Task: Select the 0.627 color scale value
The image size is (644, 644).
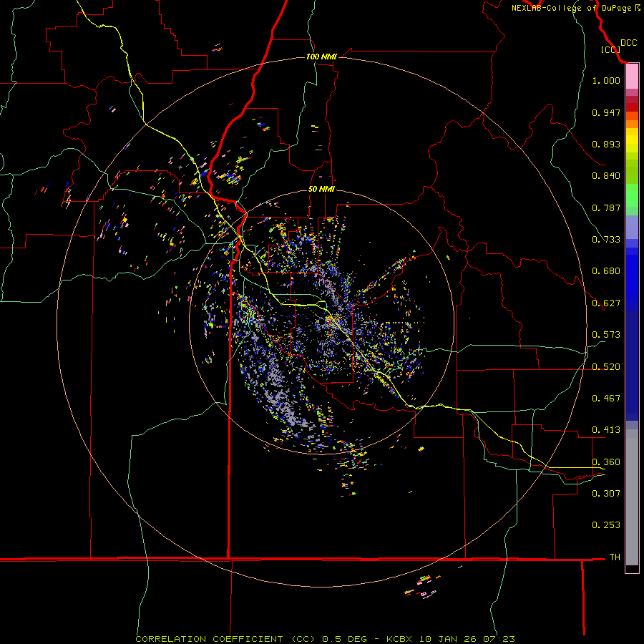Action: (606, 303)
